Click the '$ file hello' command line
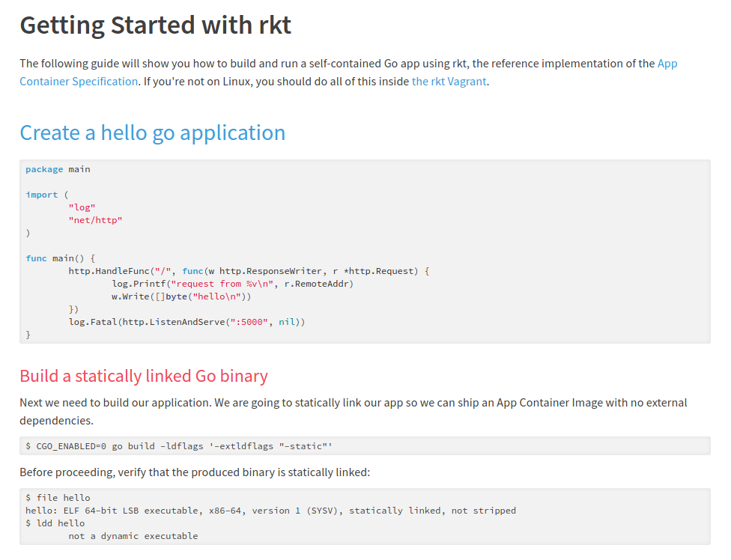Viewport: 731px width, 560px height. point(58,498)
